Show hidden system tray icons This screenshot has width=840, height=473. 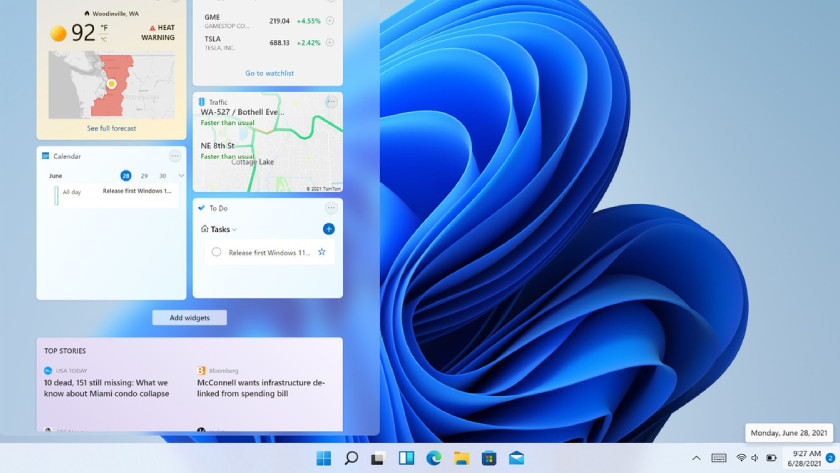click(x=696, y=458)
